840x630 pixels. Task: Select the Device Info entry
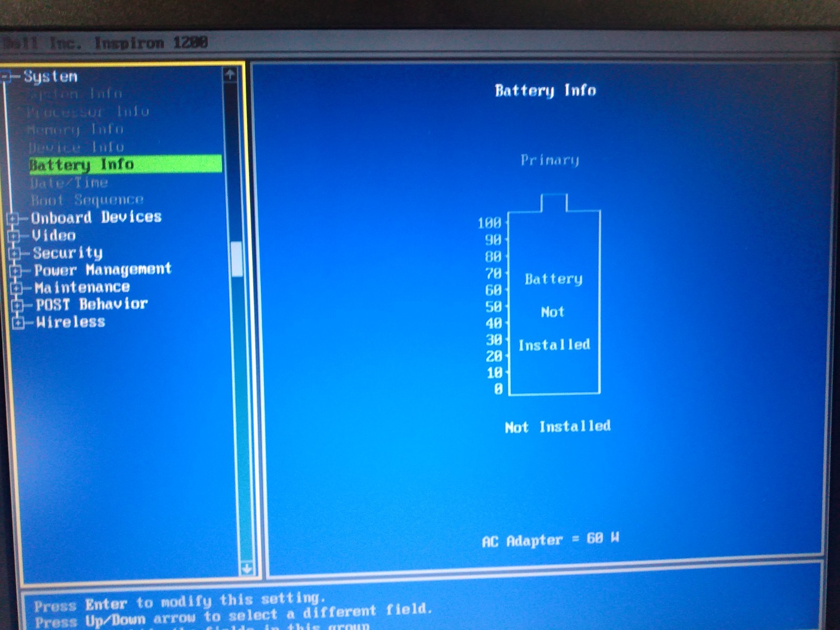pyautogui.click(x=76, y=147)
